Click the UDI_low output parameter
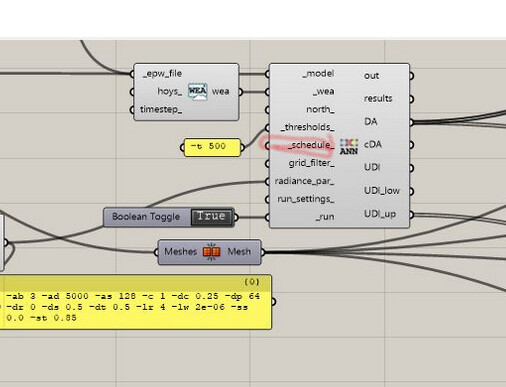 (382, 191)
